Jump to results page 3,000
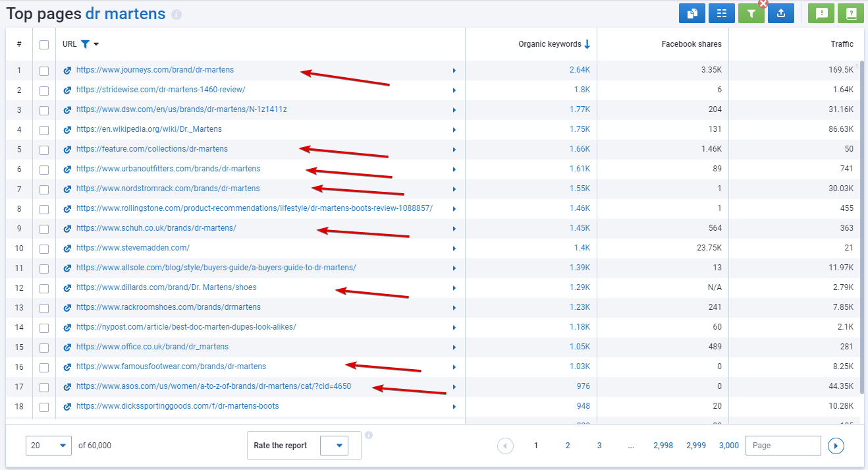Image resolution: width=868 pixels, height=470 pixels. [729, 446]
